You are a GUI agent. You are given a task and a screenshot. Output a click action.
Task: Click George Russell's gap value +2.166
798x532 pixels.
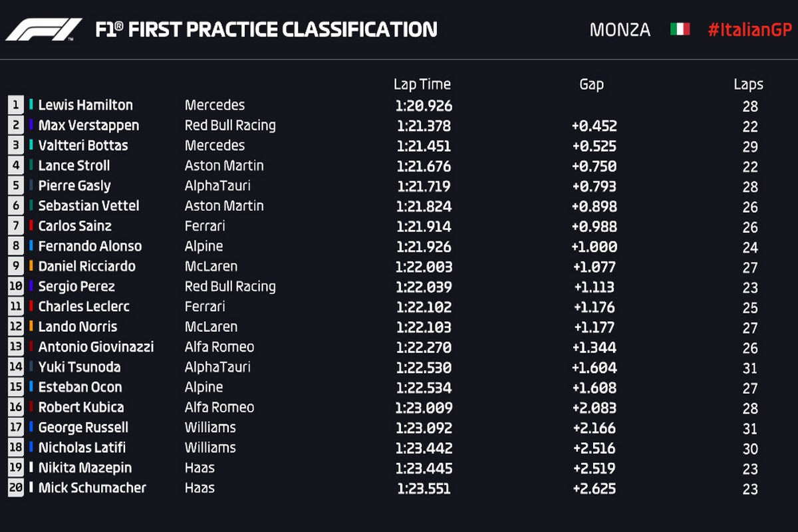point(593,428)
